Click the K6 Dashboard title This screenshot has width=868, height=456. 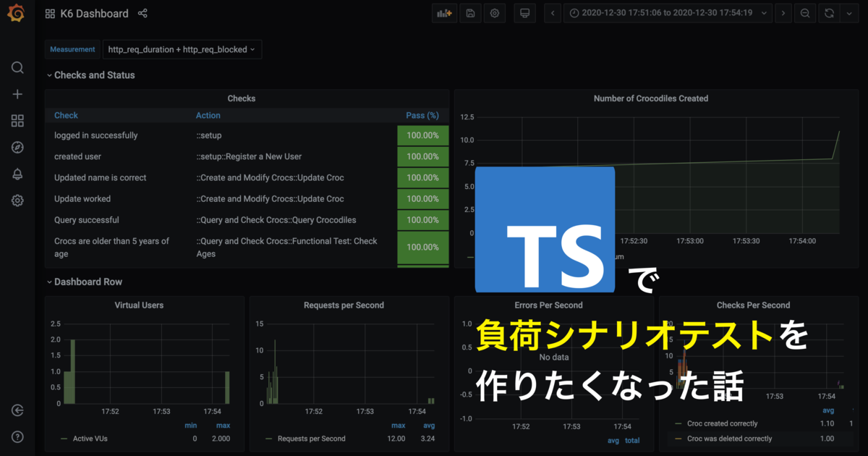(95, 13)
